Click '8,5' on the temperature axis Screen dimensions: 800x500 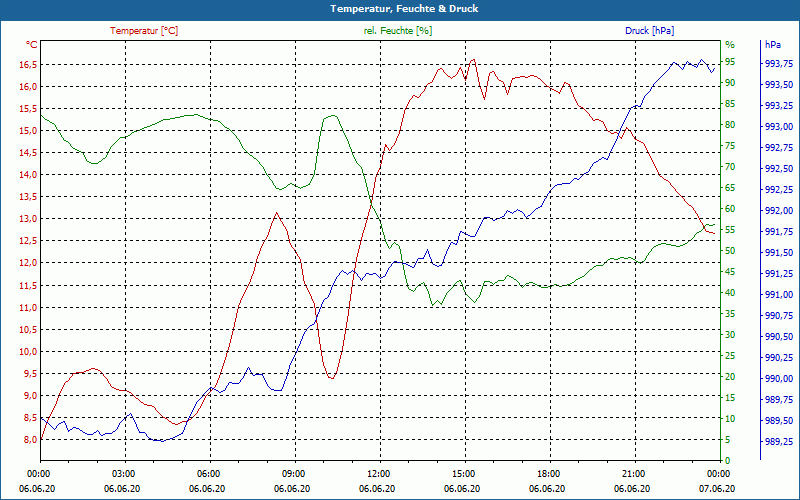tap(31, 417)
